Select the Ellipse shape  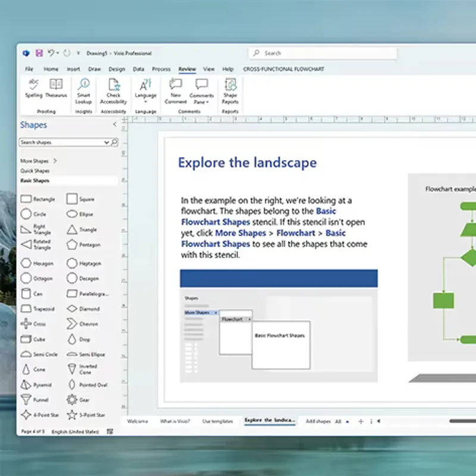pos(80,214)
